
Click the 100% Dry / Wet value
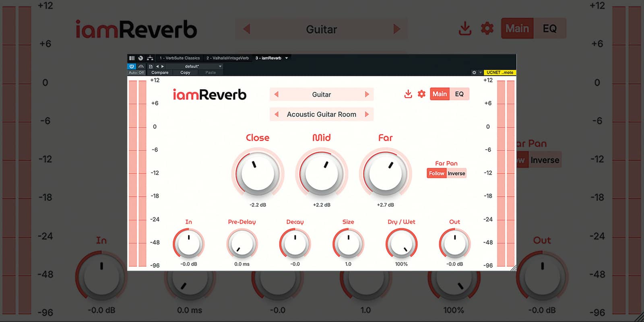click(x=401, y=264)
